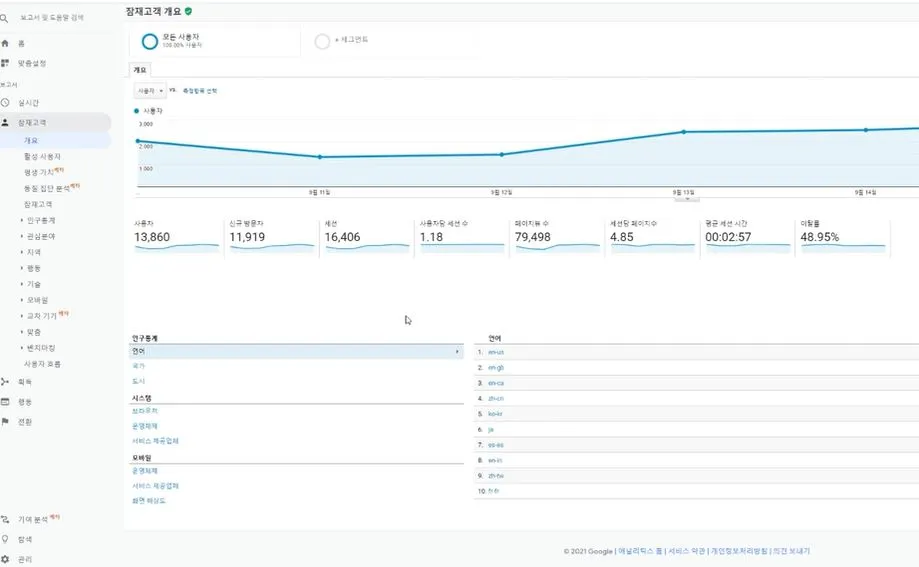The image size is (919, 567).
Task: Click the 모든 사용자 segment circle
Action: pos(149,41)
